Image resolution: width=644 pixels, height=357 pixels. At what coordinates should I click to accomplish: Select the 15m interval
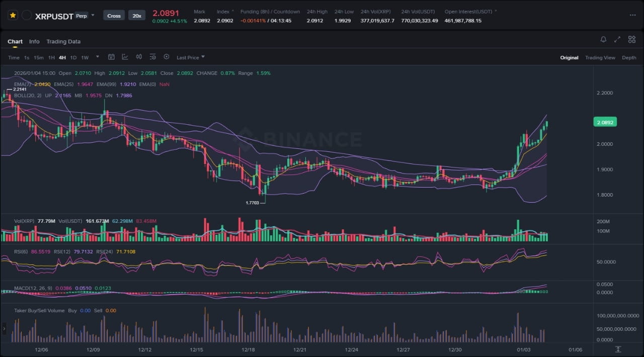[39, 58]
